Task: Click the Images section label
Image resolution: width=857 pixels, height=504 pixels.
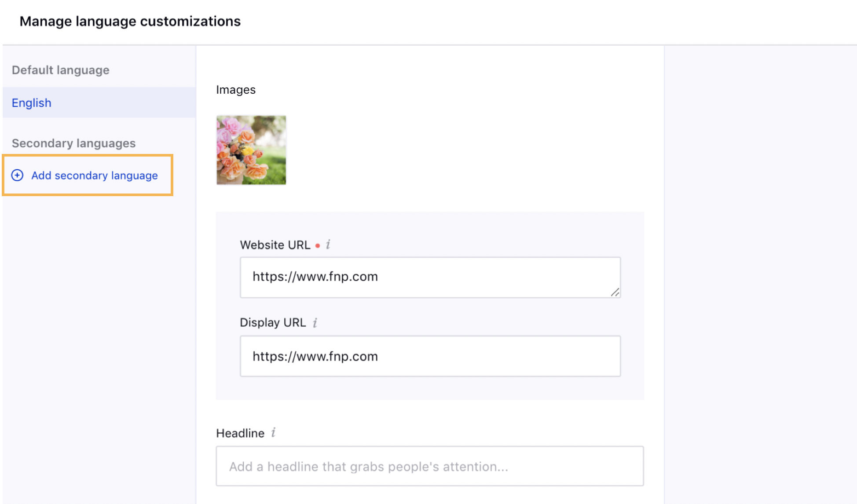Action: (x=236, y=90)
